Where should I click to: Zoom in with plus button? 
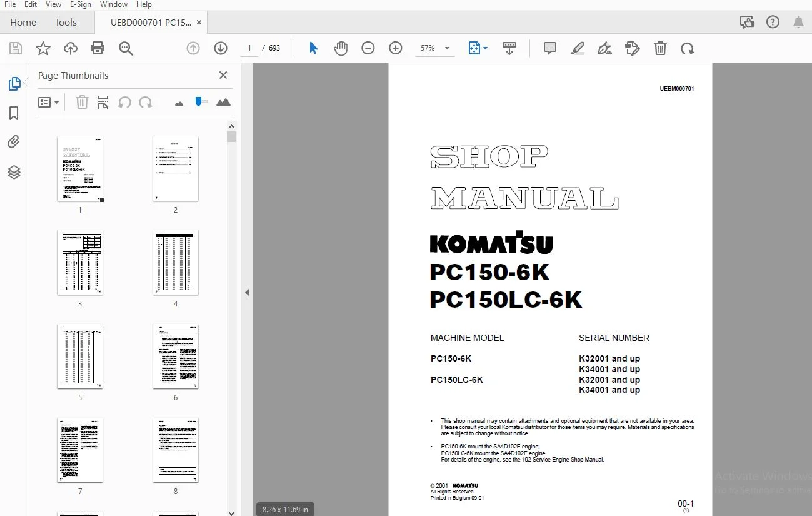click(396, 48)
